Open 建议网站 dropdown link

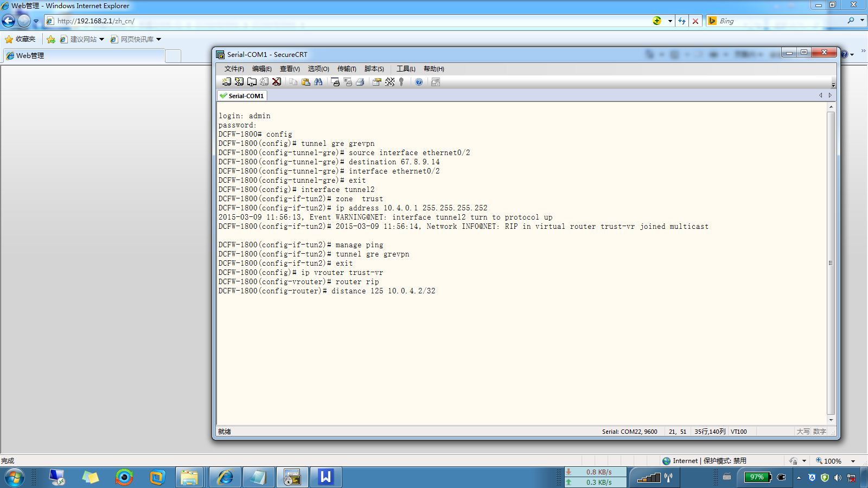(x=82, y=39)
